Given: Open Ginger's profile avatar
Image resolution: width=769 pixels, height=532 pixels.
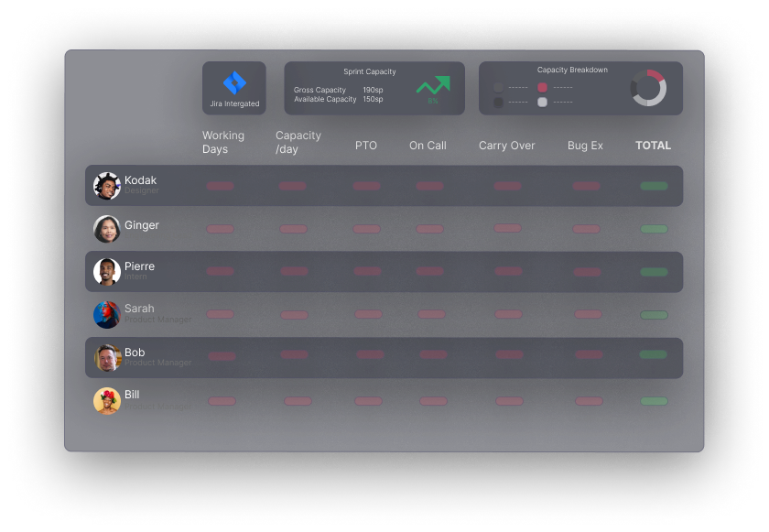Looking at the screenshot, I should click(x=107, y=229).
